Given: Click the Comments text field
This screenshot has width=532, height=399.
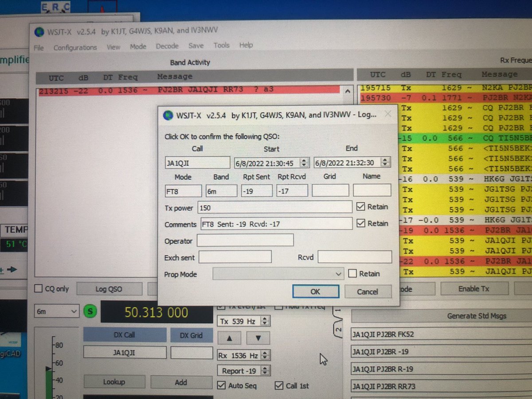Looking at the screenshot, I should tap(276, 223).
